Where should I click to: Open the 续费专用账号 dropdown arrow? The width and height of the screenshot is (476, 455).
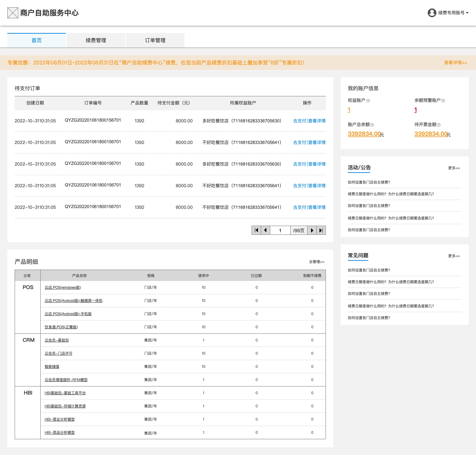(x=467, y=13)
